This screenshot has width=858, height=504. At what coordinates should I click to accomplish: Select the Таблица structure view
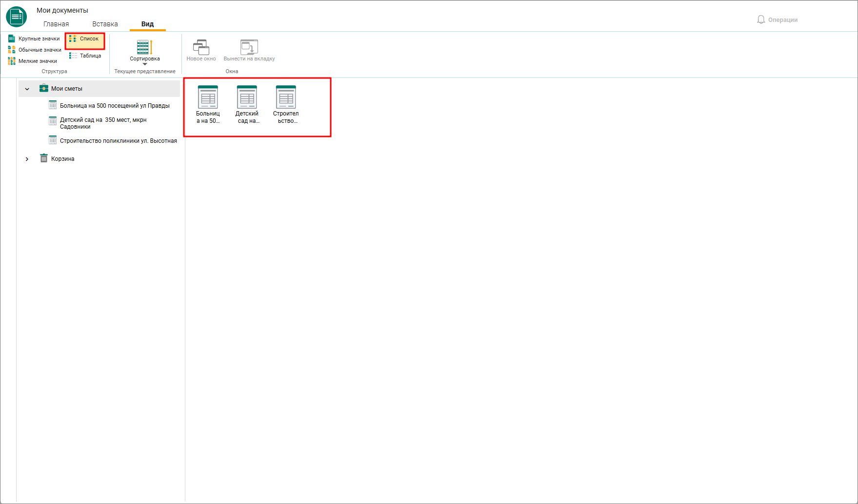[85, 56]
